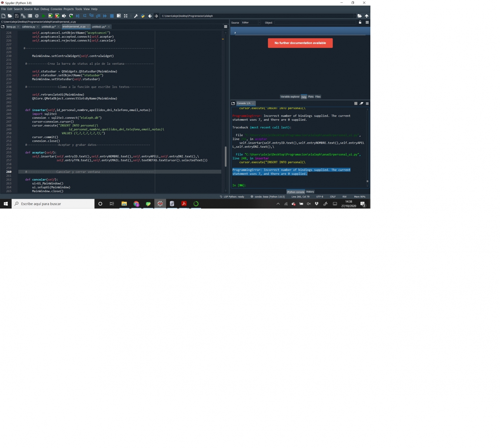This screenshot has height=448, width=500.
Task: Continue debug execution to next breakpoint
Action: point(105,16)
